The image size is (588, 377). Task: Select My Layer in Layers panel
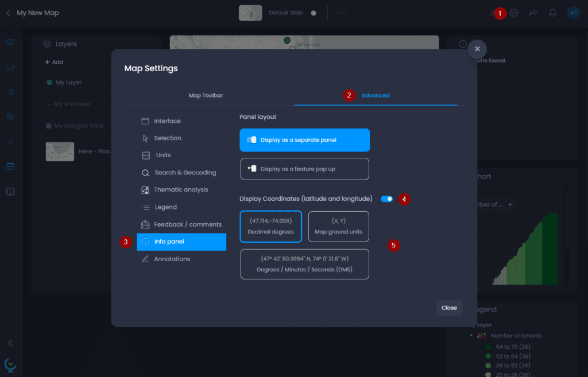pos(68,83)
